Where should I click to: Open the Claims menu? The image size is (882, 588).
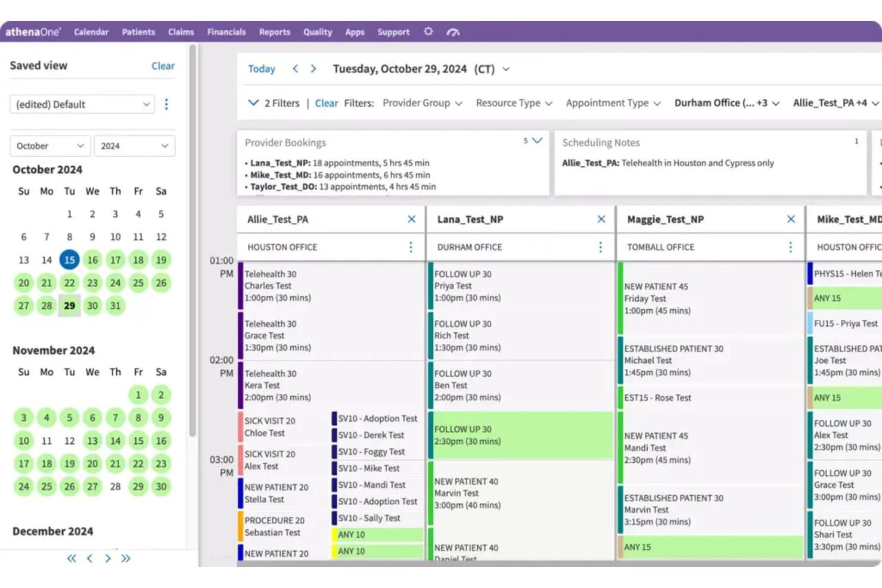pyautogui.click(x=181, y=32)
